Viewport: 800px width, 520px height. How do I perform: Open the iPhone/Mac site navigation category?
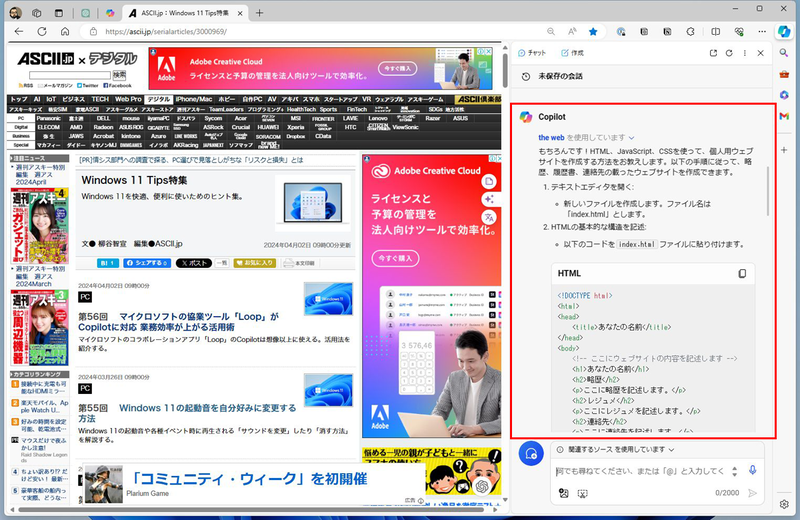194,100
